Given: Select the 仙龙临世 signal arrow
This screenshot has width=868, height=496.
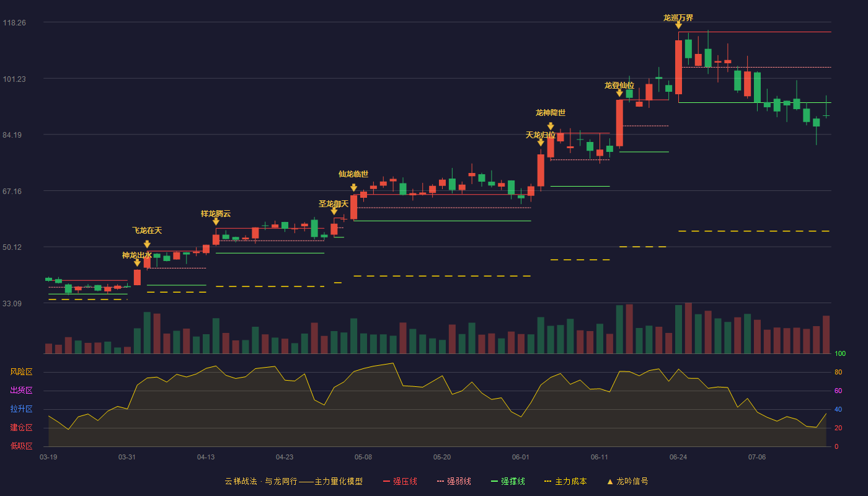Looking at the screenshot, I should click(x=353, y=188).
